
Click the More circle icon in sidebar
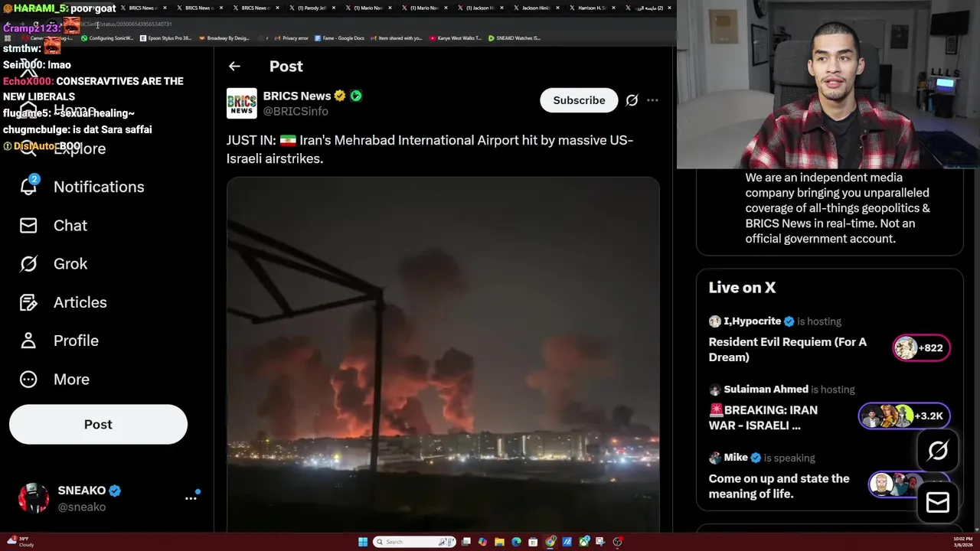[x=28, y=379]
